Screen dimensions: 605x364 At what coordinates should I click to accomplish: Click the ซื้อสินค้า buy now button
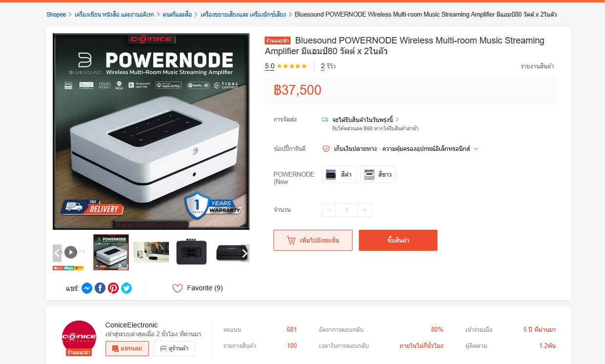click(398, 241)
